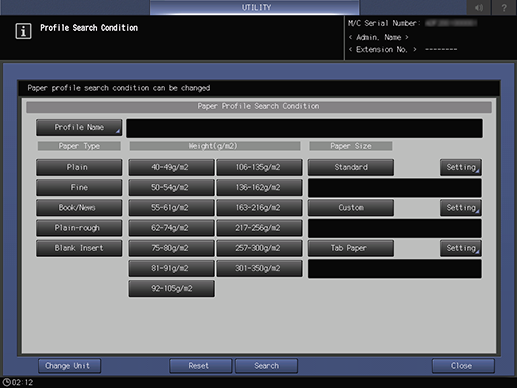The height and width of the screenshot is (388, 517).
Task: Click the Custom size display field
Action: click(x=395, y=228)
